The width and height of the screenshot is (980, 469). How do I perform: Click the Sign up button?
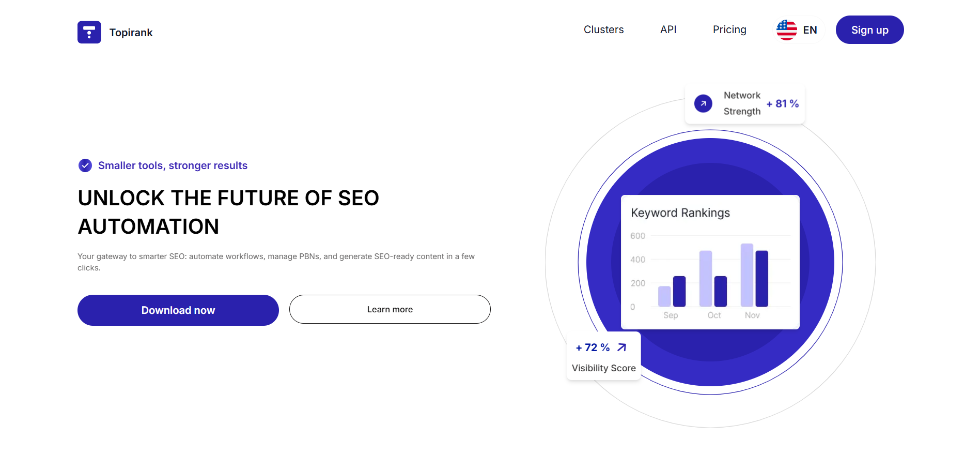869,30
